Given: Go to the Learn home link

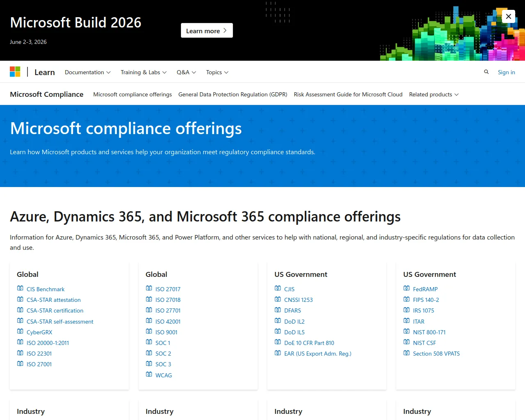Looking at the screenshot, I should coord(45,72).
